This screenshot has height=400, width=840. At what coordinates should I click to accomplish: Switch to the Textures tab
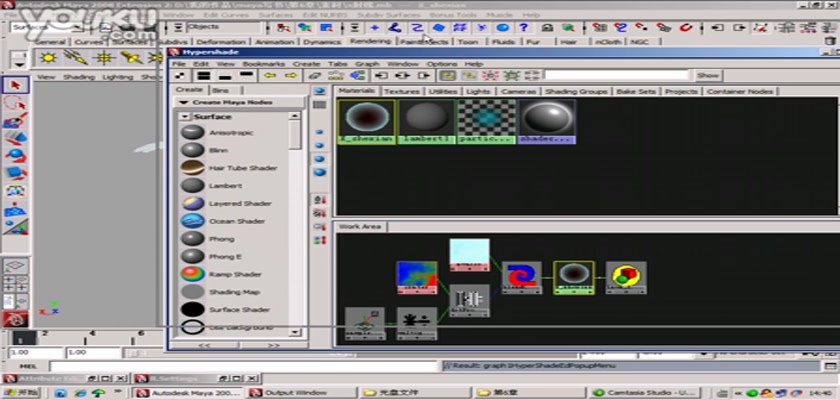coord(401,92)
